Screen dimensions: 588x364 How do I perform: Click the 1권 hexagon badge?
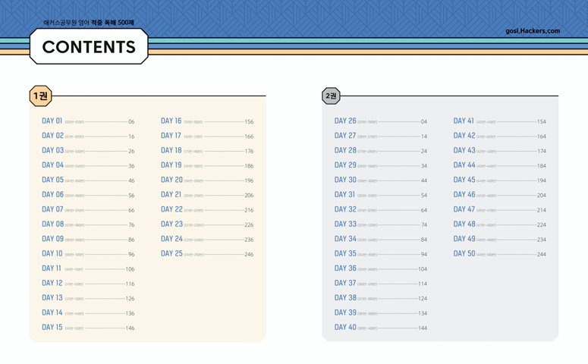(x=40, y=96)
